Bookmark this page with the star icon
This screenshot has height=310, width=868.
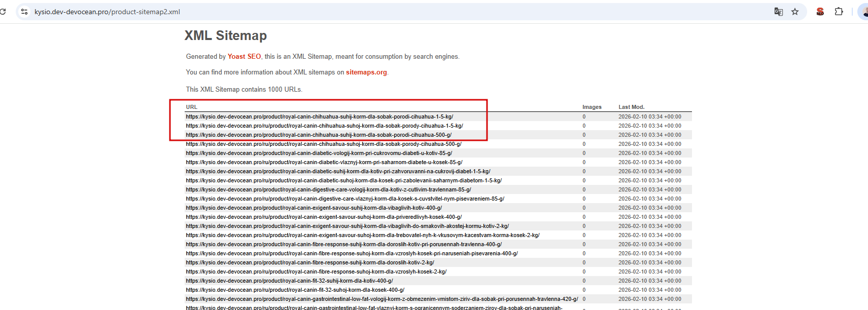point(795,12)
